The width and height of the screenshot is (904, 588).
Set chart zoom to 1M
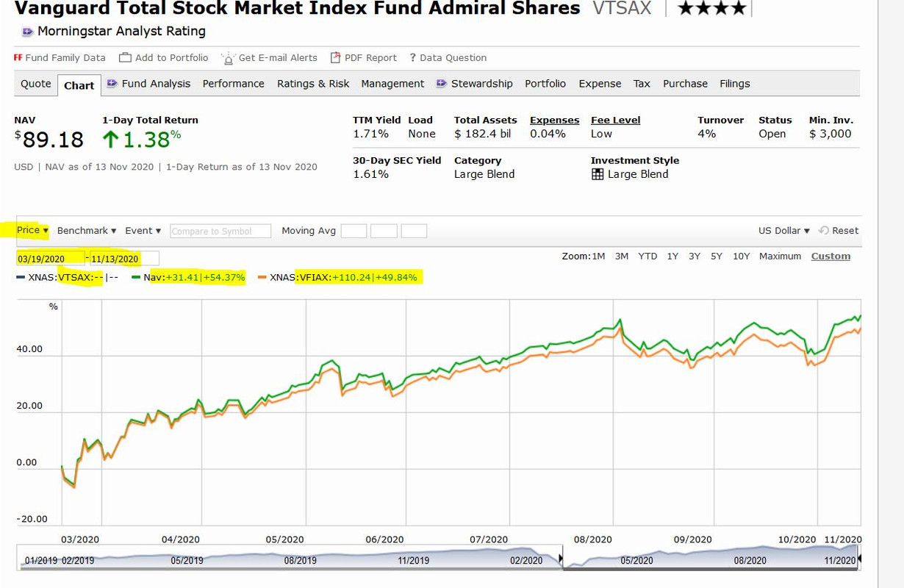598,257
